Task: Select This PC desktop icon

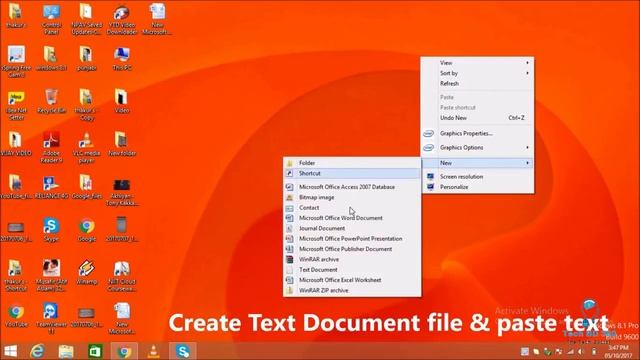Action: click(122, 58)
